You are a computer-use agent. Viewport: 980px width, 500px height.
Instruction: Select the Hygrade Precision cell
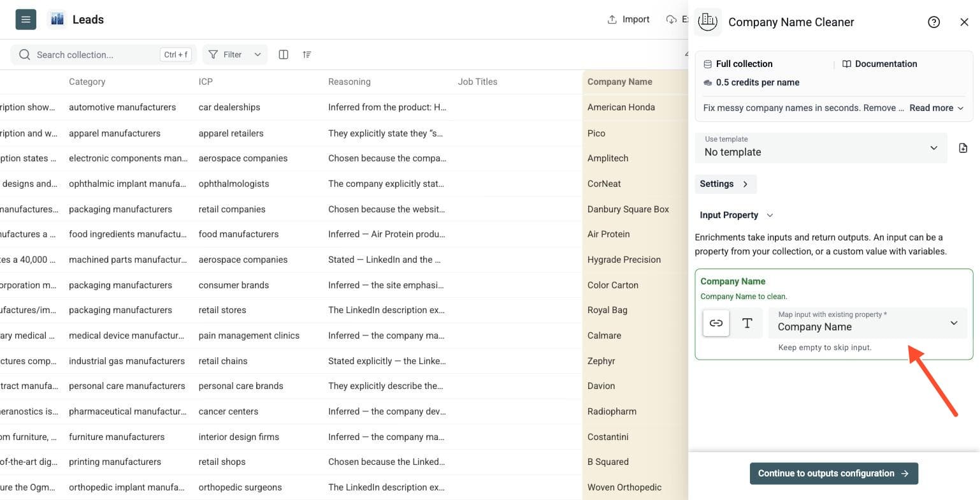624,260
